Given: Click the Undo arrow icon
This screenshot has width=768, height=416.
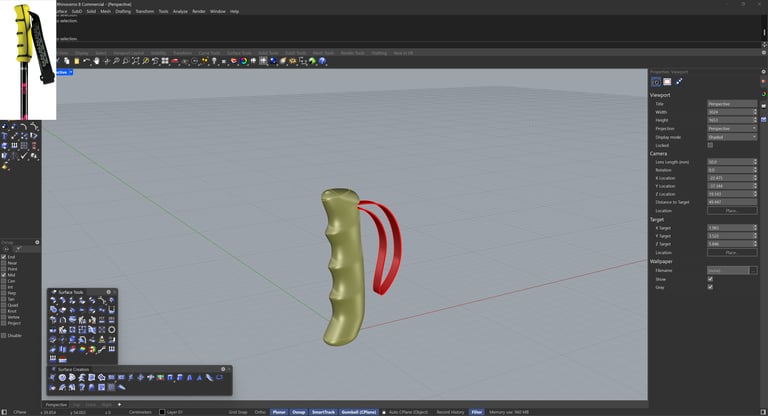Looking at the screenshot, I should point(86,61).
